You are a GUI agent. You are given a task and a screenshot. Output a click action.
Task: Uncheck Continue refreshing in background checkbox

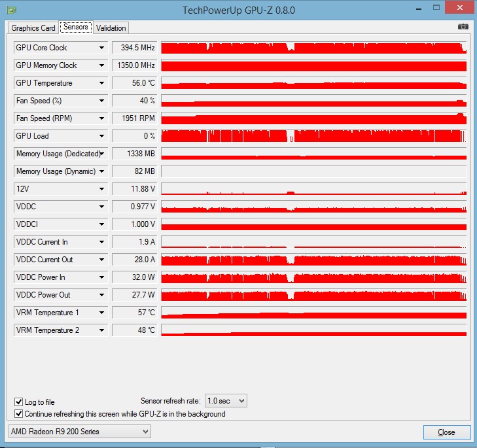point(18,413)
